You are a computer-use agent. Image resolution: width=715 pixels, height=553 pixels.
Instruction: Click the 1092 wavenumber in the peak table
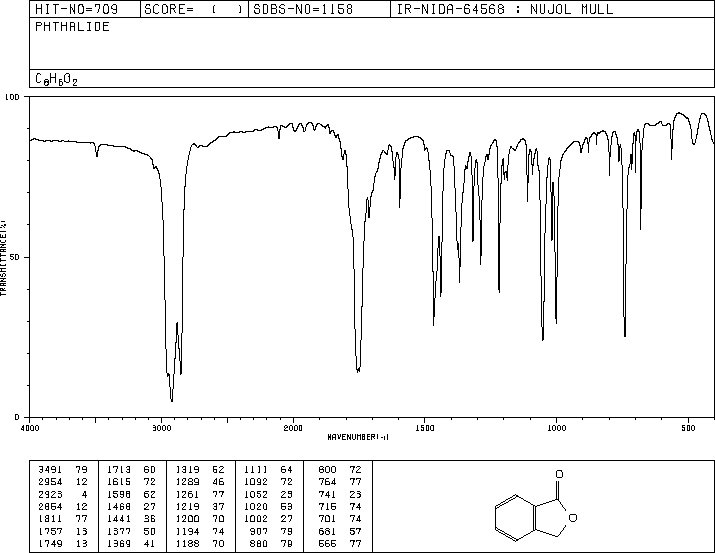[256, 482]
